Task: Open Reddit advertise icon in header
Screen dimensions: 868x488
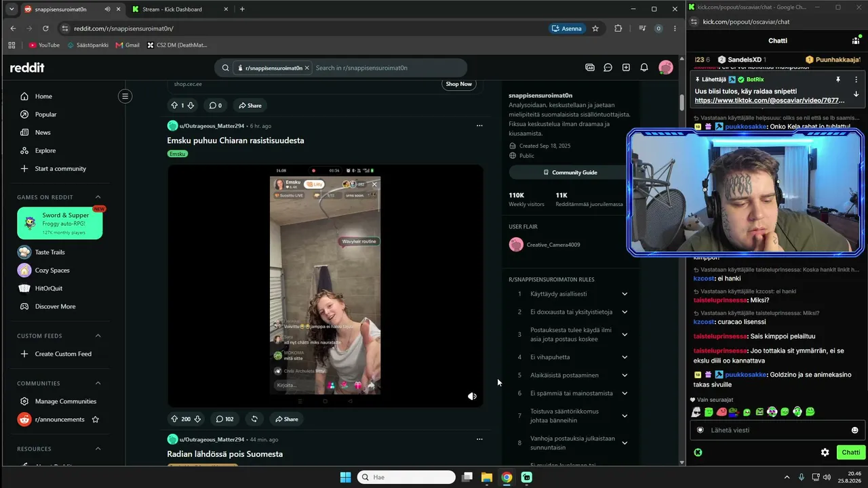Action: [590, 68]
